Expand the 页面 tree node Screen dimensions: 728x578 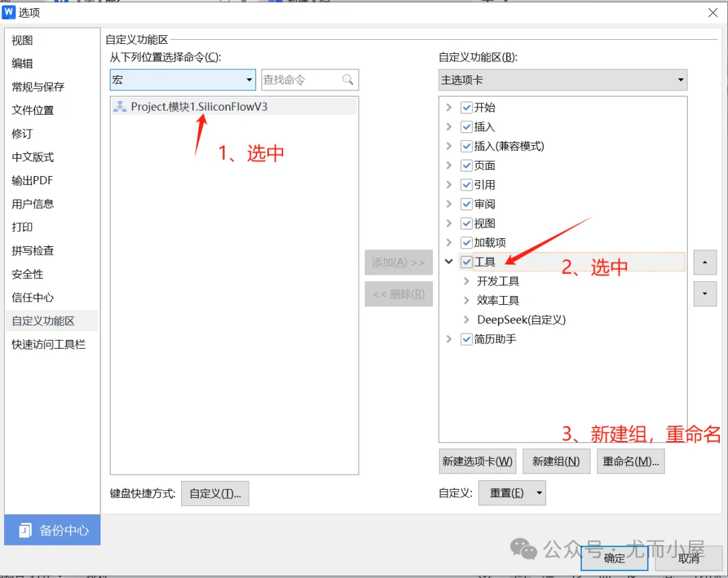tap(448, 165)
